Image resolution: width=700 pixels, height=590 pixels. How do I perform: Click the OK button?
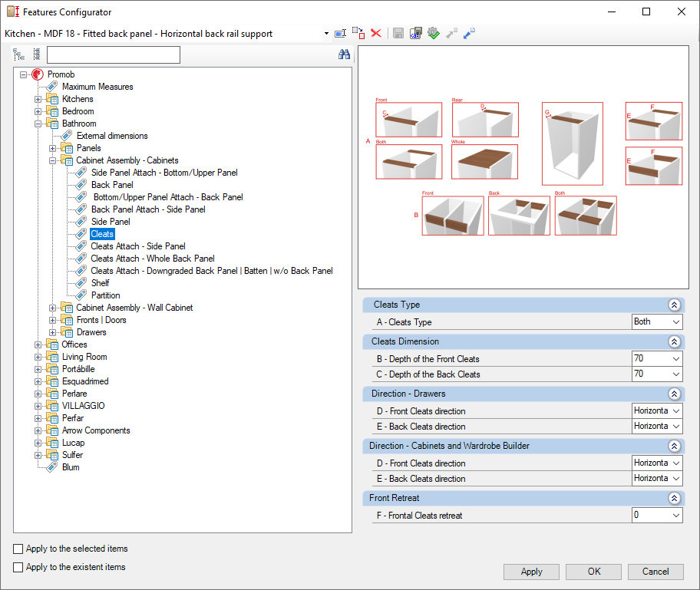(594, 572)
